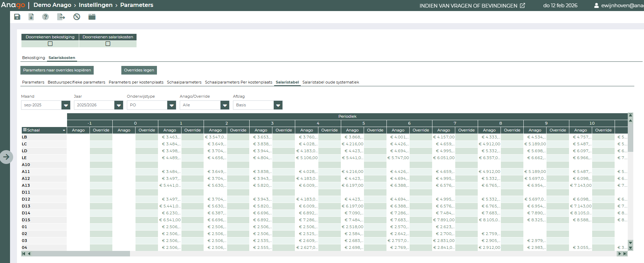The height and width of the screenshot is (263, 644).
Task: Open the Maand dropdown showing sep-2025
Action: pos(66,105)
